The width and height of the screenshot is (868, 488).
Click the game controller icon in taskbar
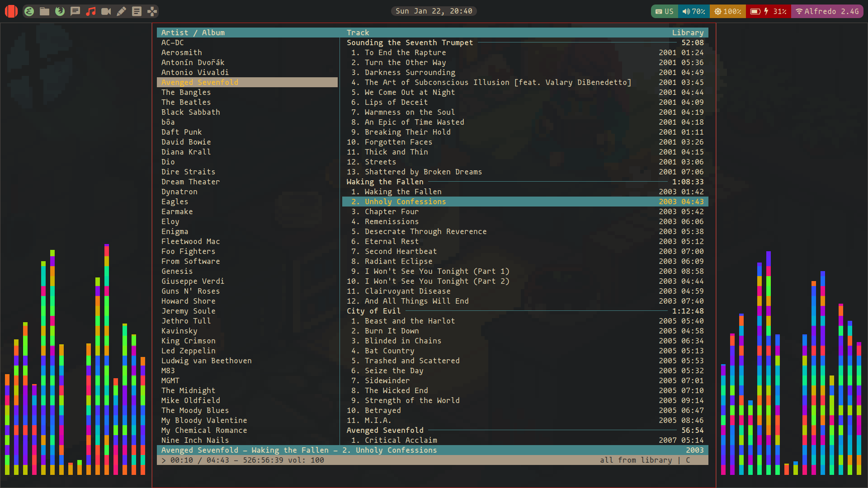tap(153, 11)
